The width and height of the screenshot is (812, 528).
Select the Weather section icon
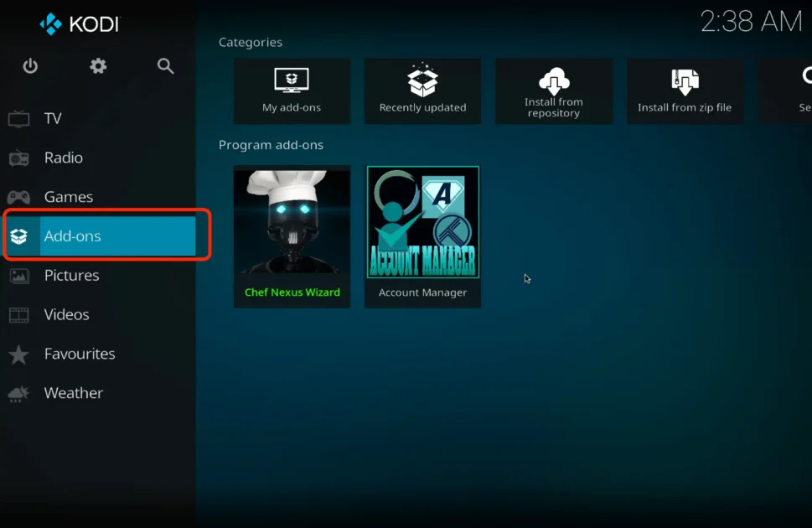click(x=18, y=393)
